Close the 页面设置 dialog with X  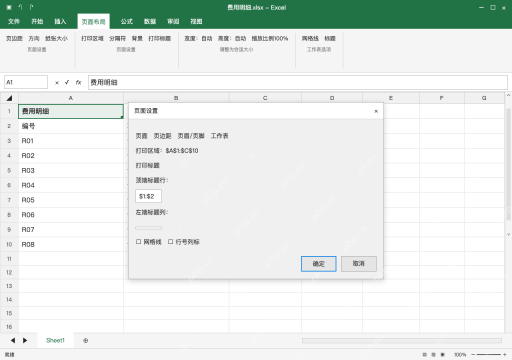coord(376,111)
